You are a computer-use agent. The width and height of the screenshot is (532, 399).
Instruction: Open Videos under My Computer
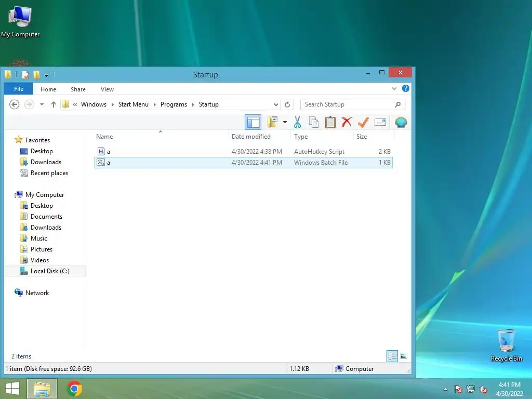(x=35, y=260)
